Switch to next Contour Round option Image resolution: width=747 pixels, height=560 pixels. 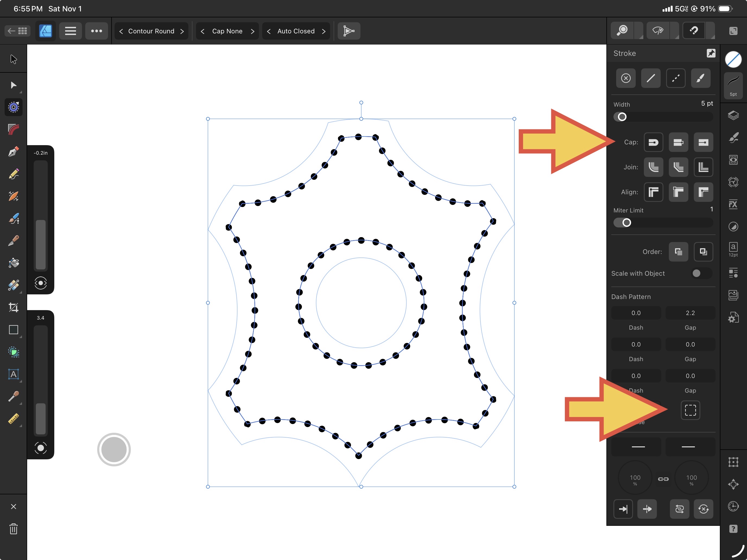(182, 31)
